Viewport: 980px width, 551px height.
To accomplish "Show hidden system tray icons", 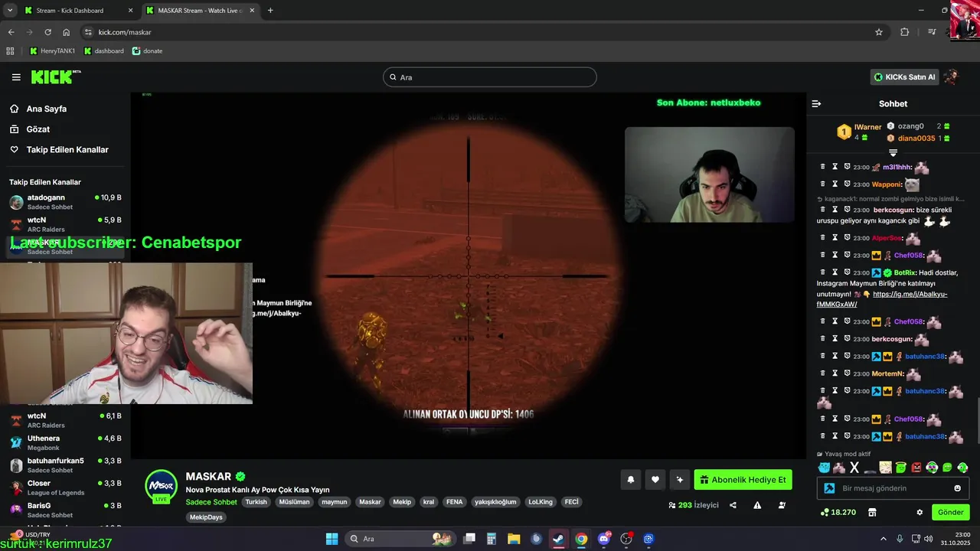I will click(884, 539).
